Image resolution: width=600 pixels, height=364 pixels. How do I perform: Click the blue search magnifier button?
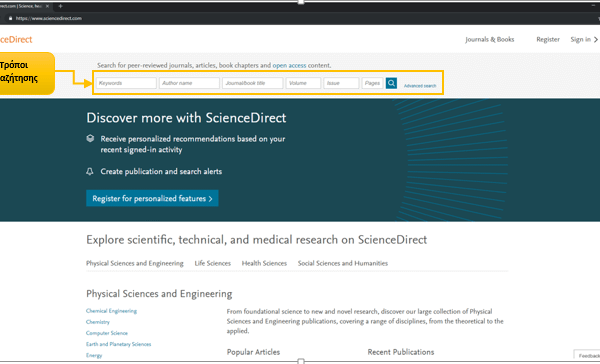point(391,83)
